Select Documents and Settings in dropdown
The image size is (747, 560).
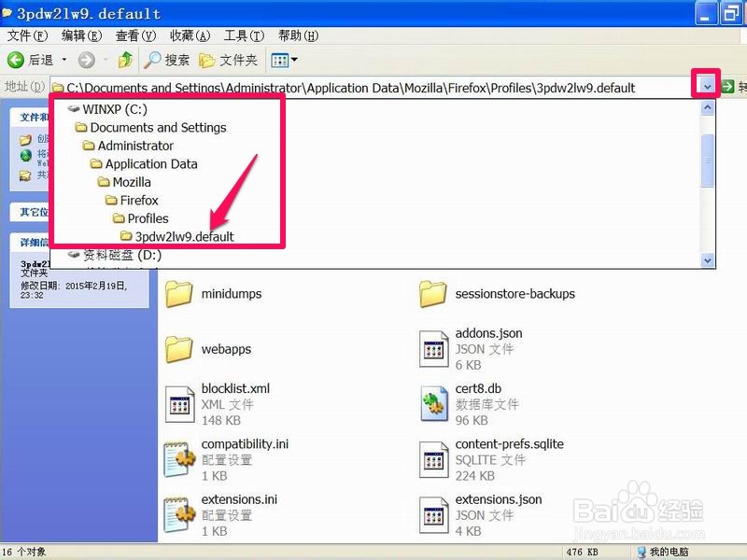[151, 127]
